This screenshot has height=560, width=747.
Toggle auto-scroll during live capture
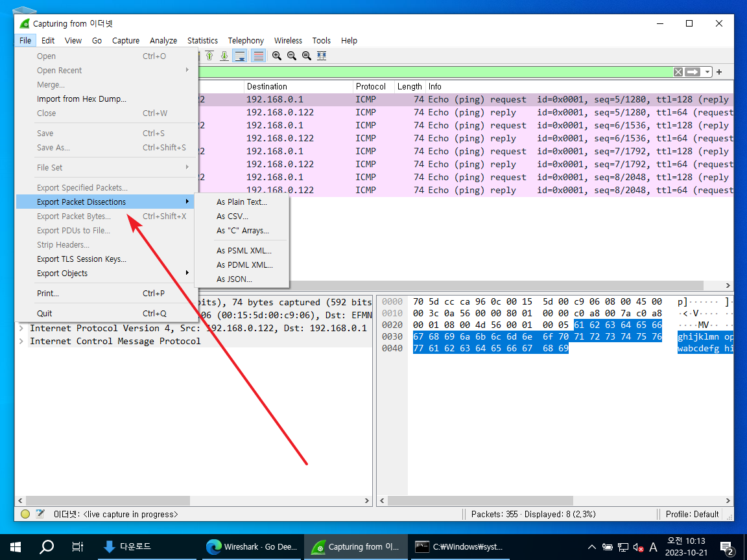pos(240,56)
